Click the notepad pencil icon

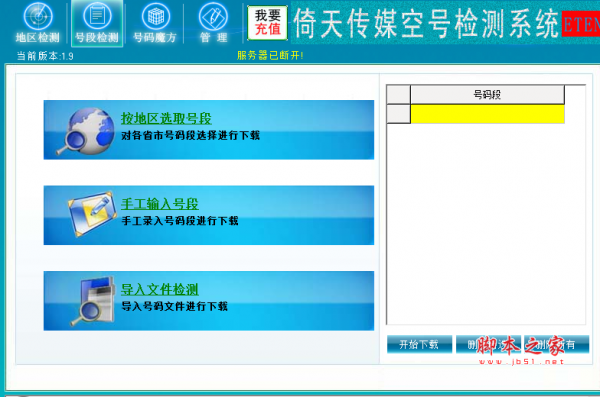point(91,214)
